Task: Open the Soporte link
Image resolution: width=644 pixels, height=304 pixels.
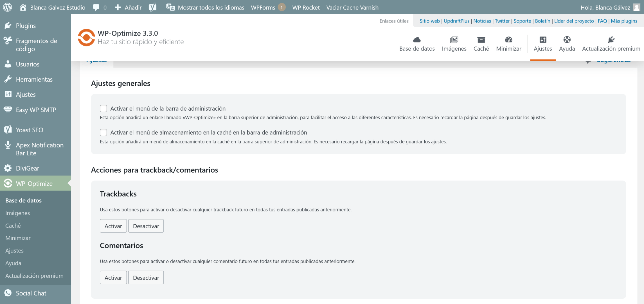Action: click(522, 21)
